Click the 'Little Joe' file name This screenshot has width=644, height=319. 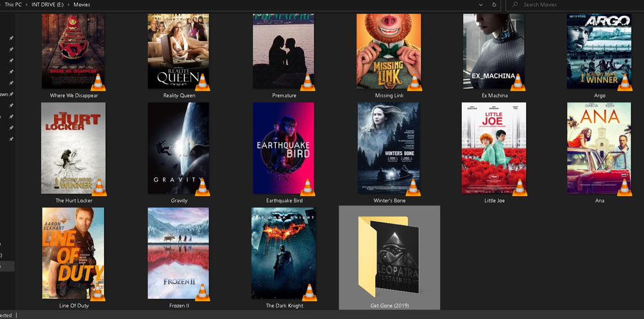pos(495,200)
